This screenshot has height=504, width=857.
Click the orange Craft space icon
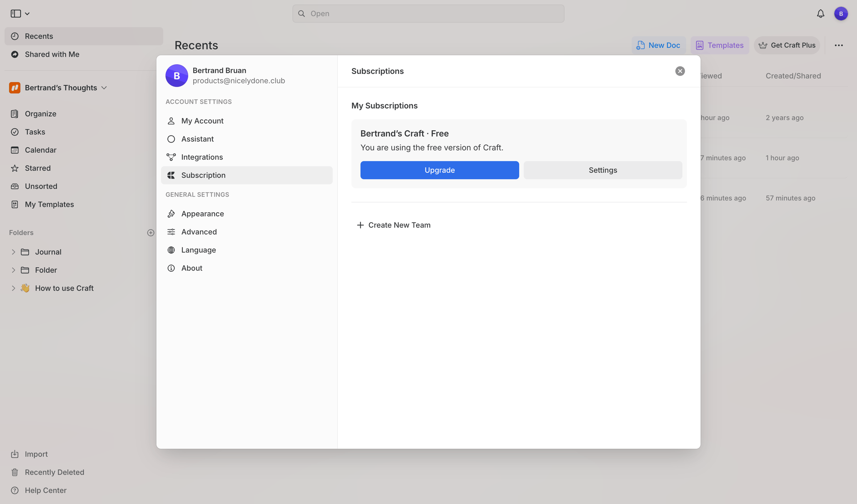click(x=15, y=88)
